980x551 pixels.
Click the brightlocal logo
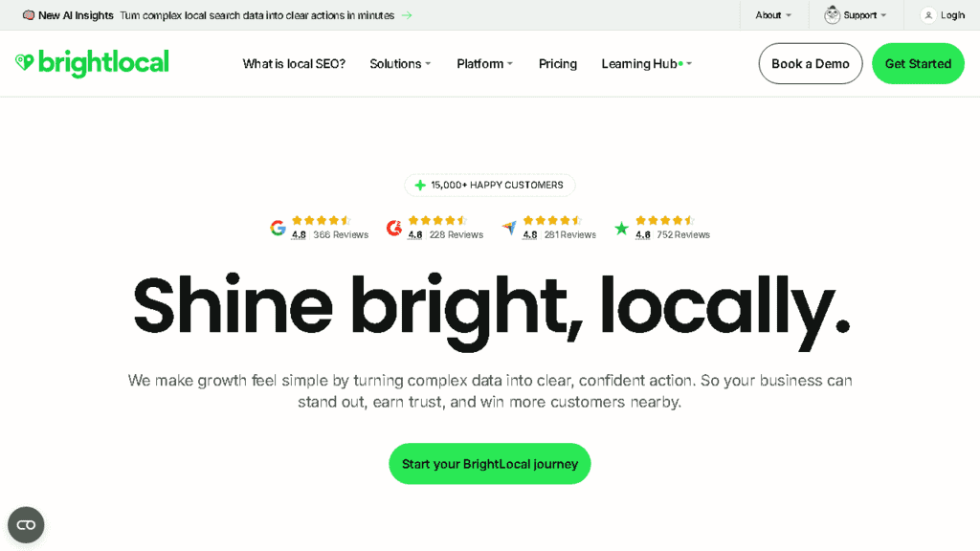[92, 63]
